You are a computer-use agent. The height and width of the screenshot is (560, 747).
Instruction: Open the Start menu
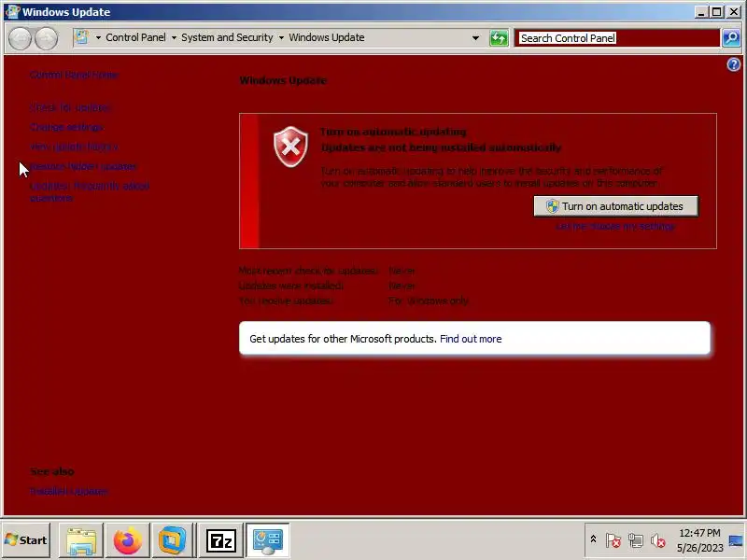pyautogui.click(x=26, y=540)
